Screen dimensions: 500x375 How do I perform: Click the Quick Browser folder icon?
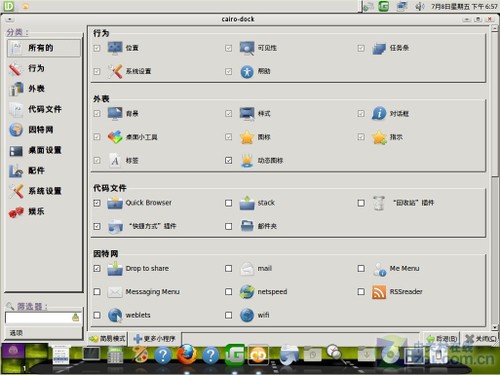pyautogui.click(x=115, y=203)
